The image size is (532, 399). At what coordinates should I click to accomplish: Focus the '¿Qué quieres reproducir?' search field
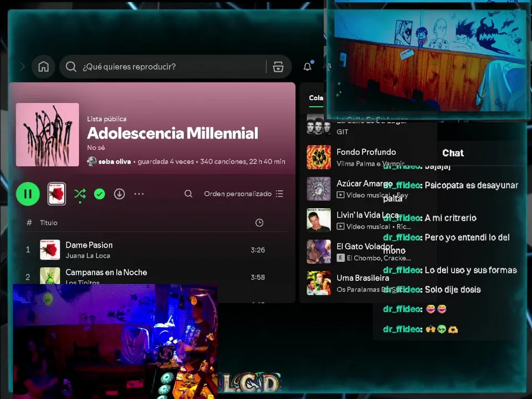[176, 66]
